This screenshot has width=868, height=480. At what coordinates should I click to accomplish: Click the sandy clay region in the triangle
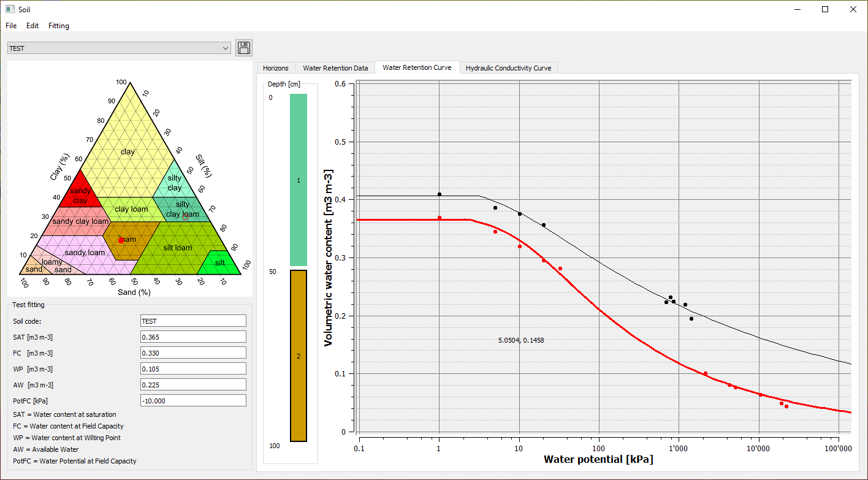click(80, 195)
